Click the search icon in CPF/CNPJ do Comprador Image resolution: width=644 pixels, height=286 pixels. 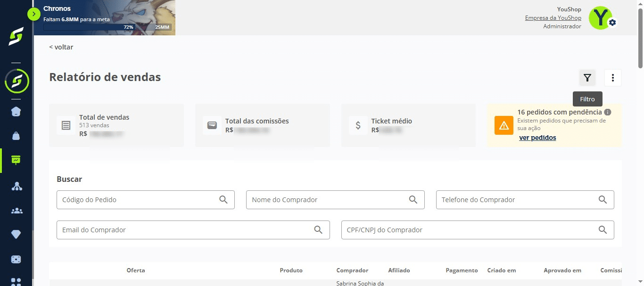point(603,230)
